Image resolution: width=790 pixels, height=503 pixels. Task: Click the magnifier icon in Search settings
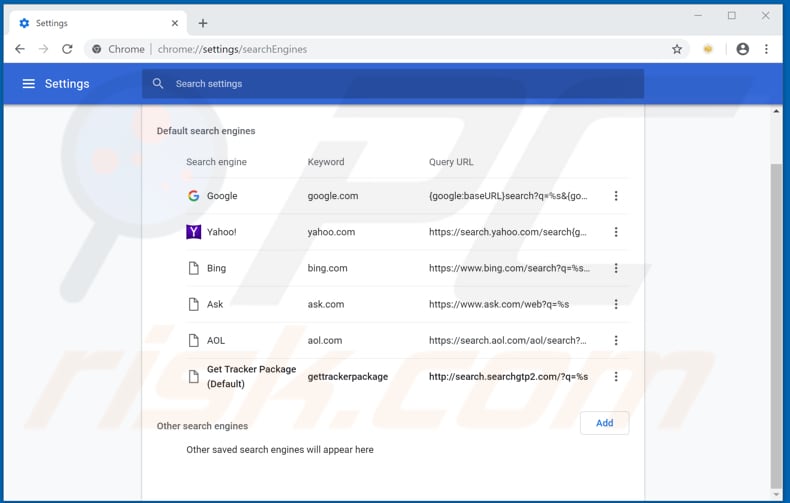158,84
